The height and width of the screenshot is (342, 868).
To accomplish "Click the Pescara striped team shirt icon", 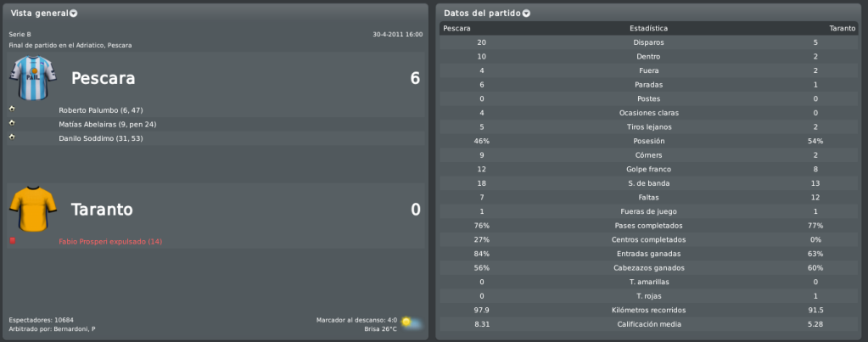I will (x=32, y=78).
